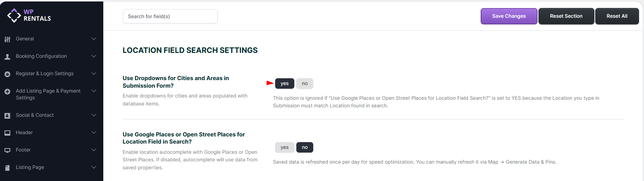Click the Save Changes button
The height and width of the screenshot is (181, 644).
509,16
